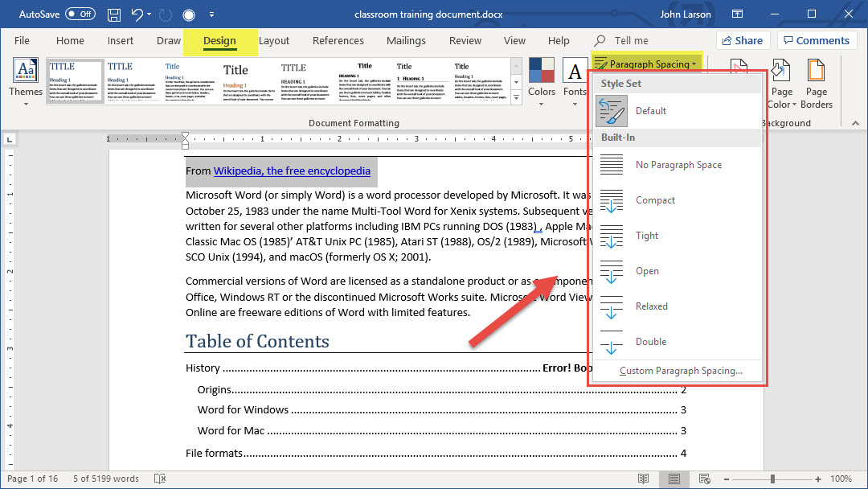This screenshot has height=489, width=868.
Task: Click the Colors palette icon
Action: click(542, 77)
